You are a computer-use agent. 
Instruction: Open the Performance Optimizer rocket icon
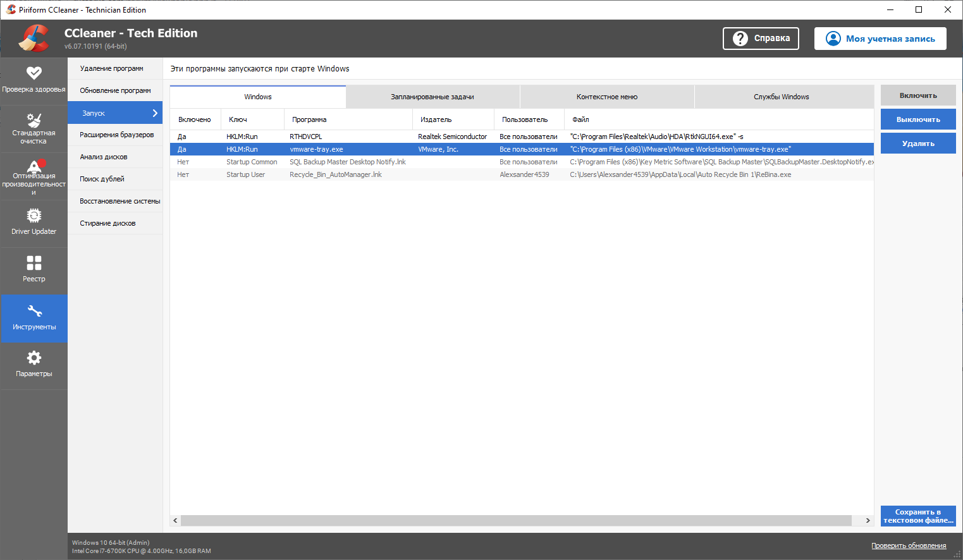[34, 166]
